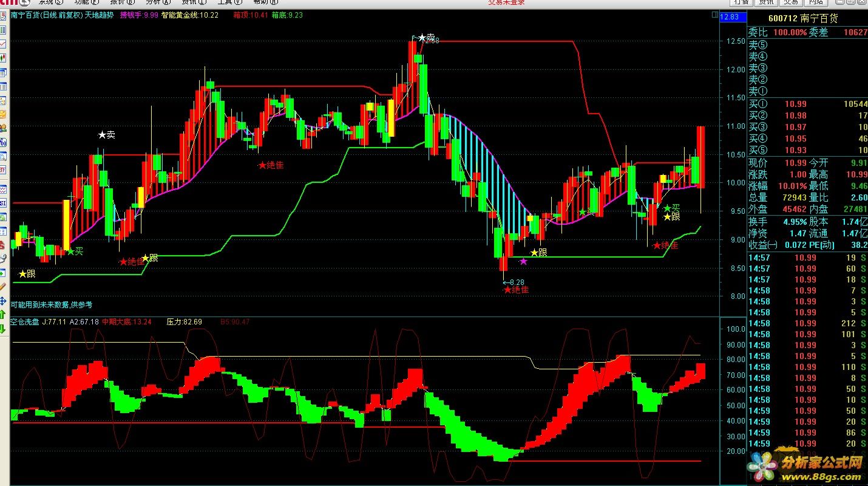Image resolution: width=868 pixels, height=486 pixels.
Task: Click the 现价 10.99 value
Action: point(795,163)
